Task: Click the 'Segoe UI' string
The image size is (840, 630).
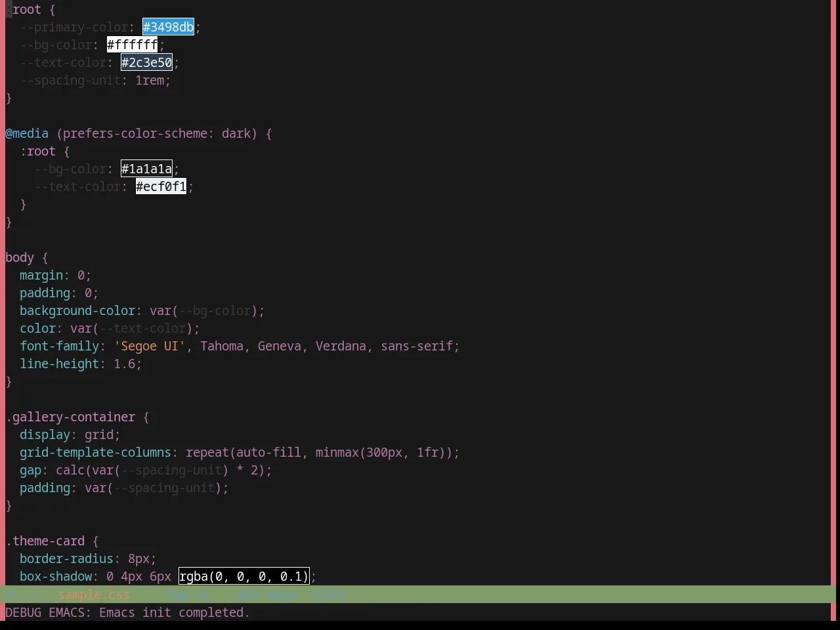Action: [x=150, y=346]
